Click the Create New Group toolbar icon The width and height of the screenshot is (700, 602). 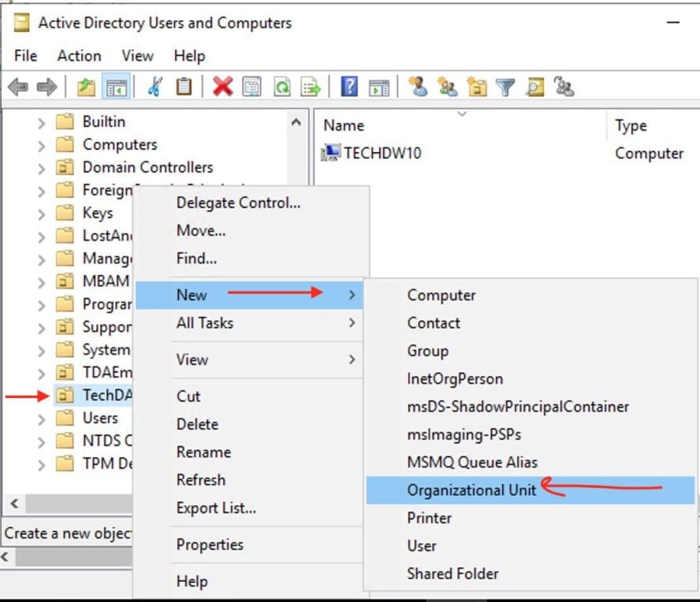pos(446,87)
